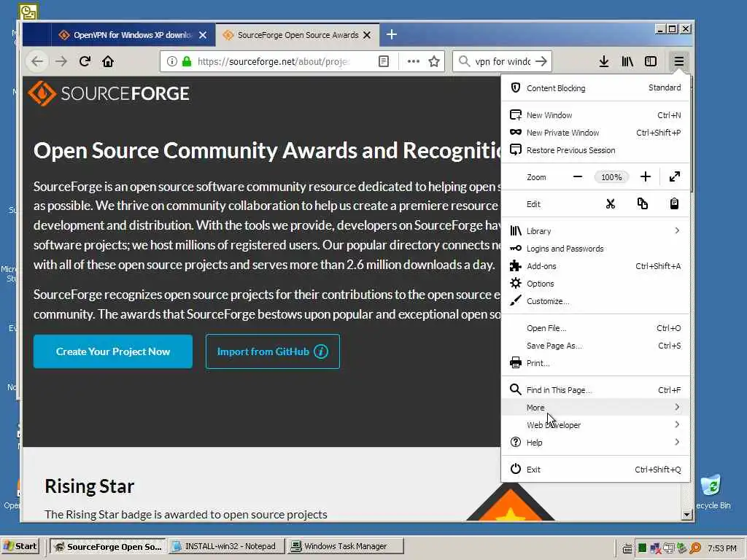The image size is (747, 560).
Task: Close the hamburger application menu
Action: [679, 61]
